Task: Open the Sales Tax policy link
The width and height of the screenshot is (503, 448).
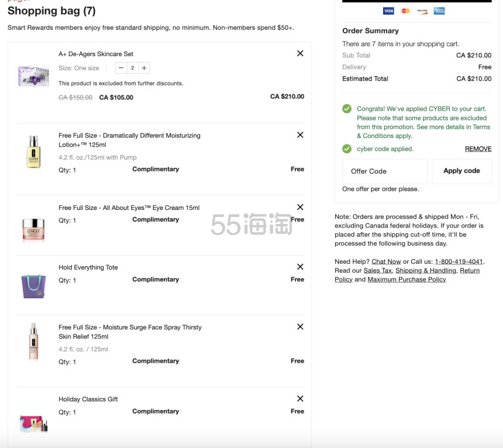Action: point(378,270)
